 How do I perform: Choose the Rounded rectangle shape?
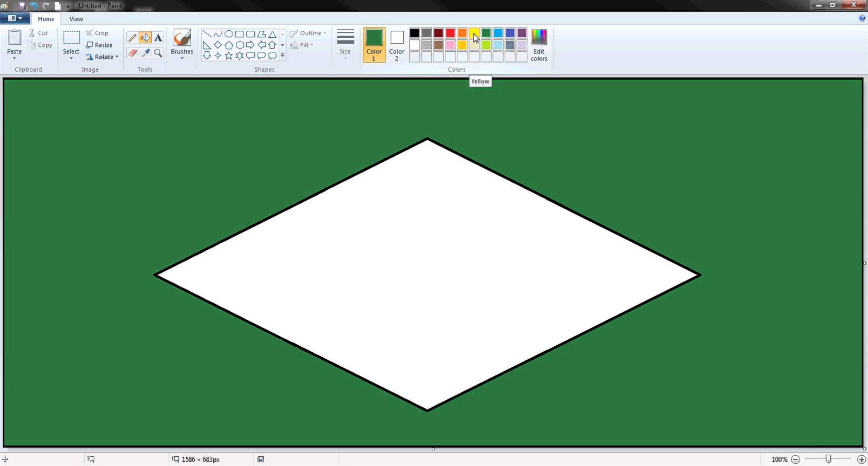(x=250, y=34)
